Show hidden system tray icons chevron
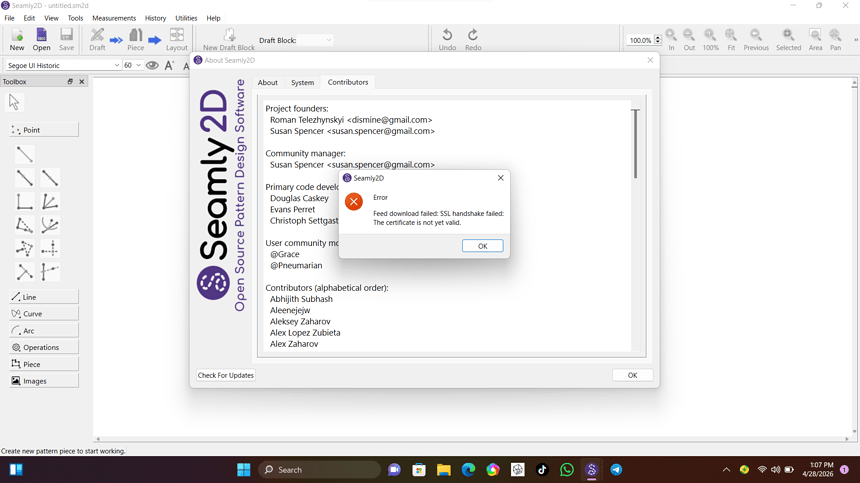This screenshot has width=860, height=483. click(726, 470)
